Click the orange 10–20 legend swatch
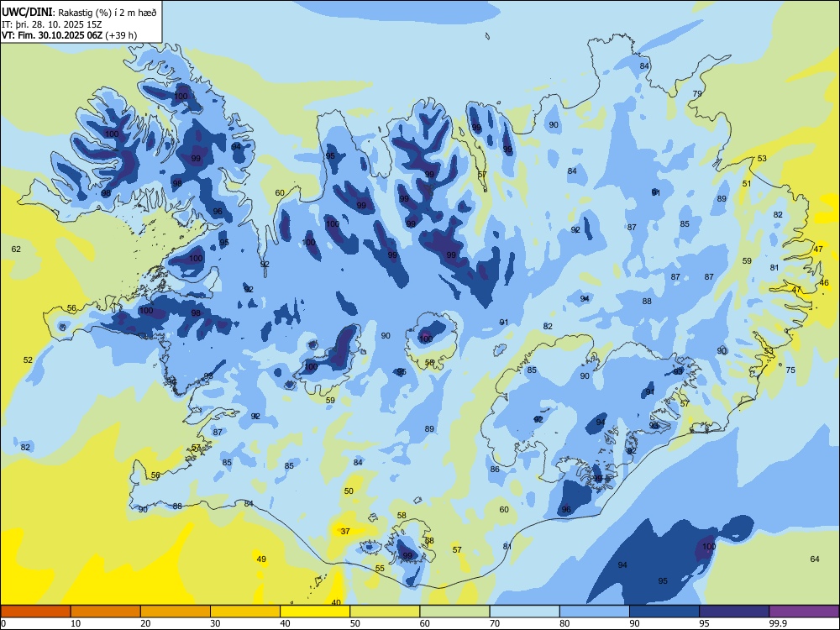 106,612
